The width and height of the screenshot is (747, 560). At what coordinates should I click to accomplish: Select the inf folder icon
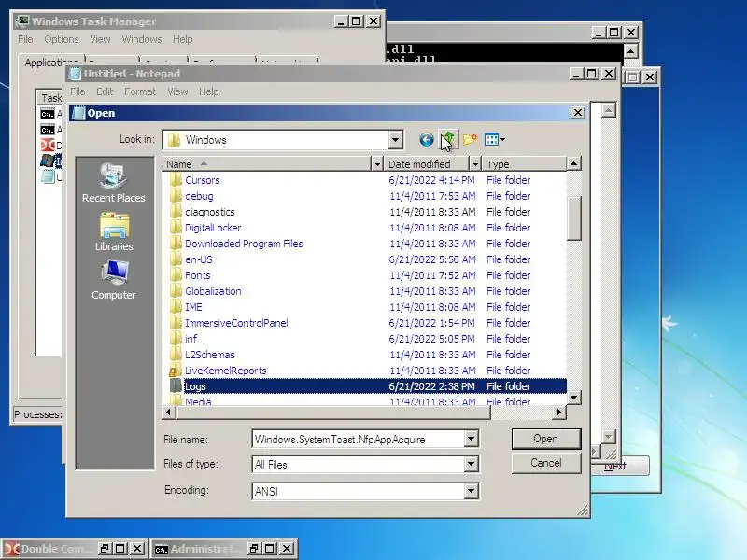coord(176,339)
